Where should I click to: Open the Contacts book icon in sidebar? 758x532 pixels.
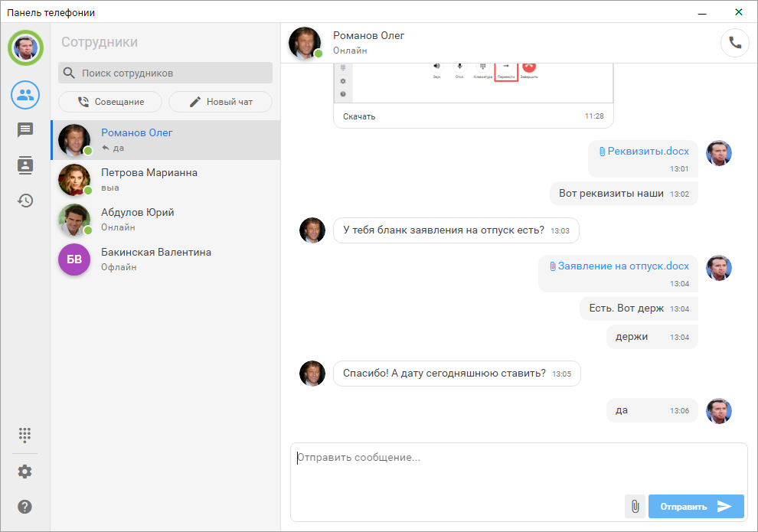pyautogui.click(x=25, y=165)
